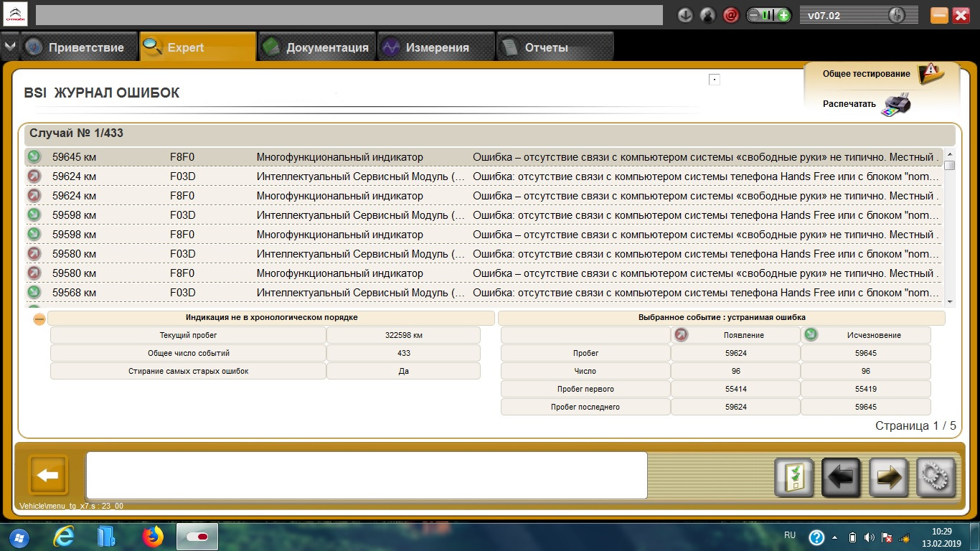Click the error list scrollbar down arrow
Screen dimensions: 980x551
[x=950, y=301]
